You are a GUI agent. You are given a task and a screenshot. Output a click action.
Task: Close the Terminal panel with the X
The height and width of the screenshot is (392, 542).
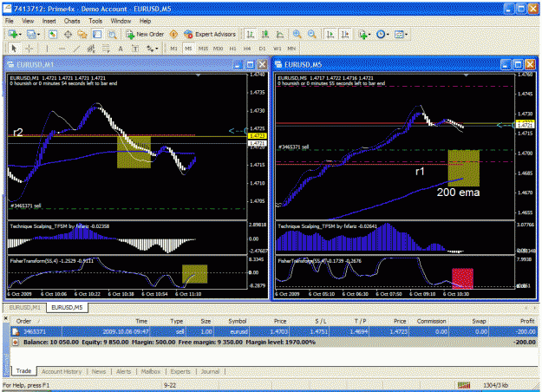pyautogui.click(x=6, y=318)
